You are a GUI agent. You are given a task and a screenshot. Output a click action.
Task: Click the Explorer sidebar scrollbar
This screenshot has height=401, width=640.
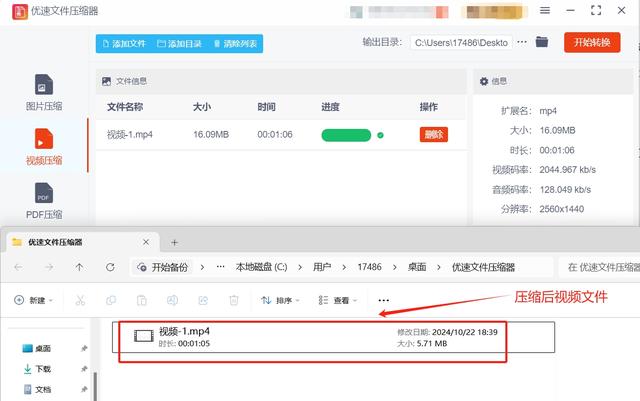coord(96,386)
